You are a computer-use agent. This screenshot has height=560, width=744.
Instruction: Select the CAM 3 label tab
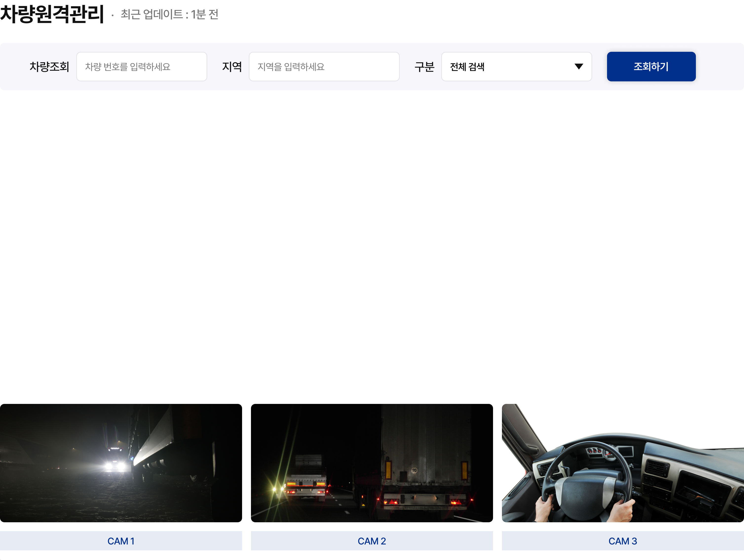623,541
